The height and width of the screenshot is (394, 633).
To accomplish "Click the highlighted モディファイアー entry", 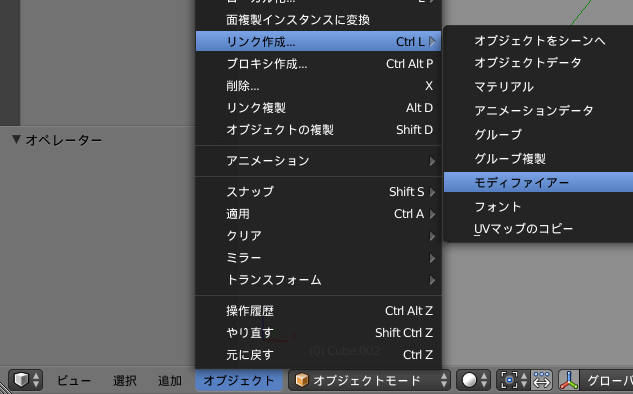I will click(x=539, y=182).
